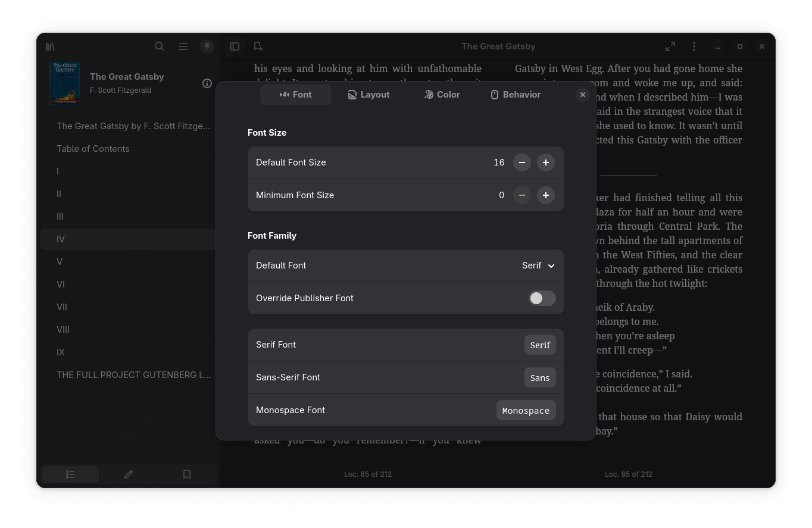Increase Default Font Size
The image size is (812, 528).
click(x=546, y=163)
